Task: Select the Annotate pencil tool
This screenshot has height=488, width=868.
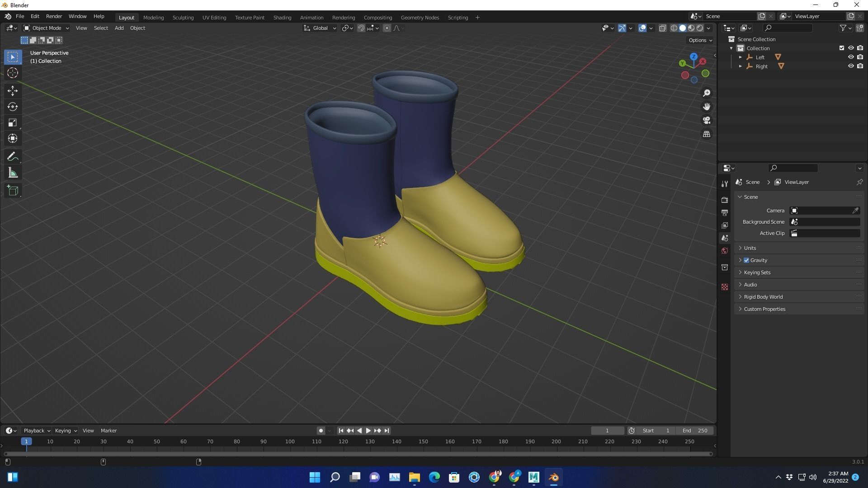Action: 13,157
